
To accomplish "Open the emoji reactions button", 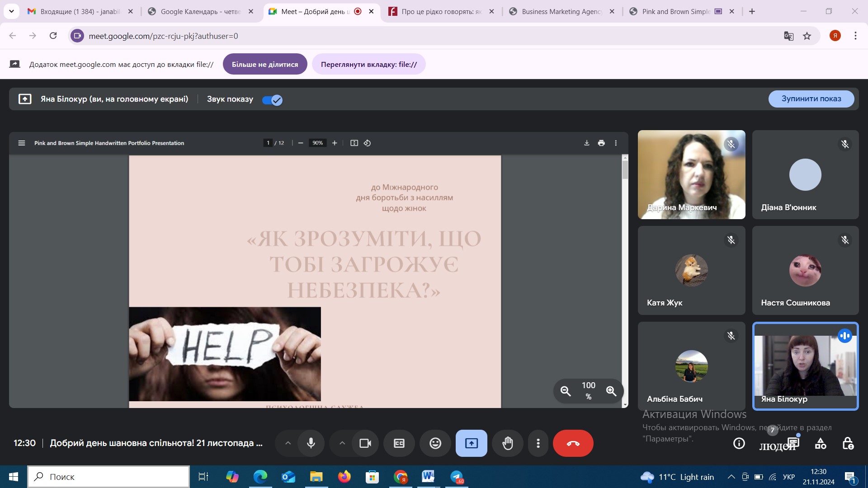I will click(435, 443).
